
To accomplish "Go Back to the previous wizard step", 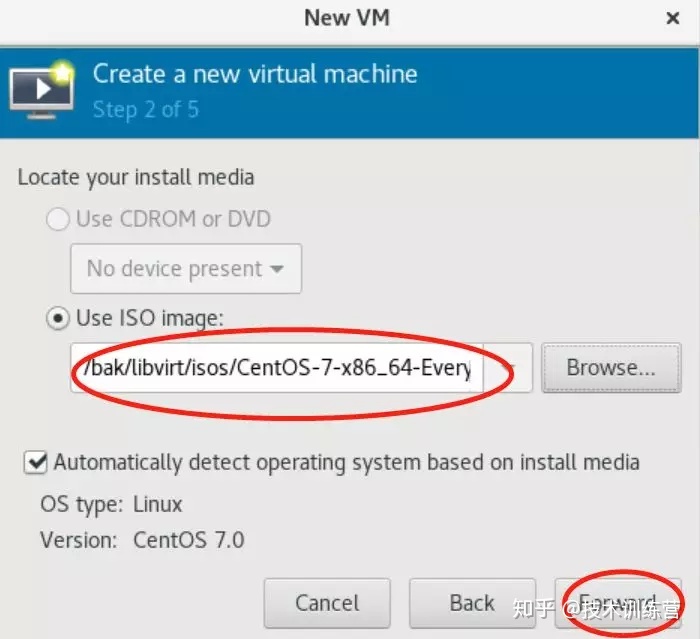I will coord(472,603).
